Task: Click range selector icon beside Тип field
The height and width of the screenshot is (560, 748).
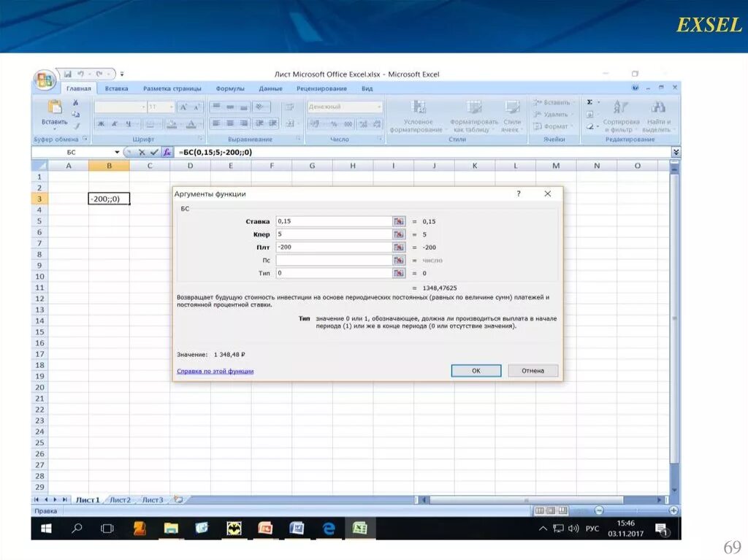Action: pos(399,273)
